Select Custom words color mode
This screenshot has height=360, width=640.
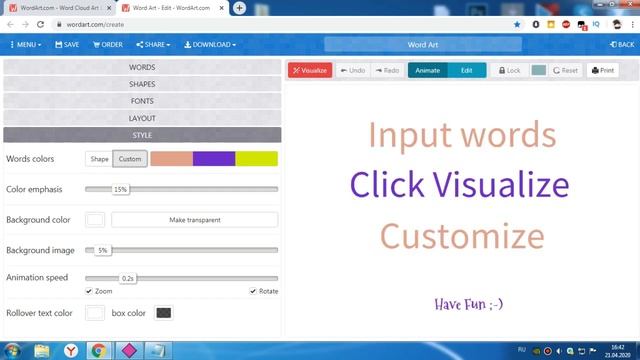click(130, 159)
